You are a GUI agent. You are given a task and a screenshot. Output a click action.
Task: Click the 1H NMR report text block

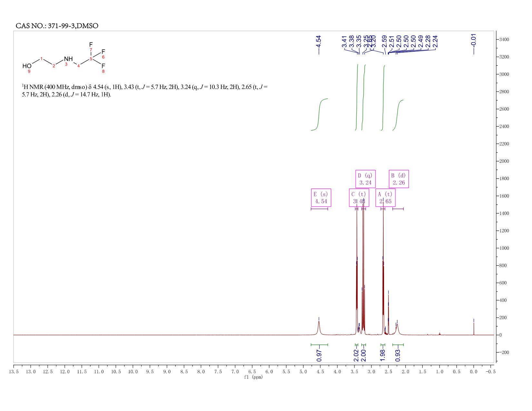[x=144, y=91]
